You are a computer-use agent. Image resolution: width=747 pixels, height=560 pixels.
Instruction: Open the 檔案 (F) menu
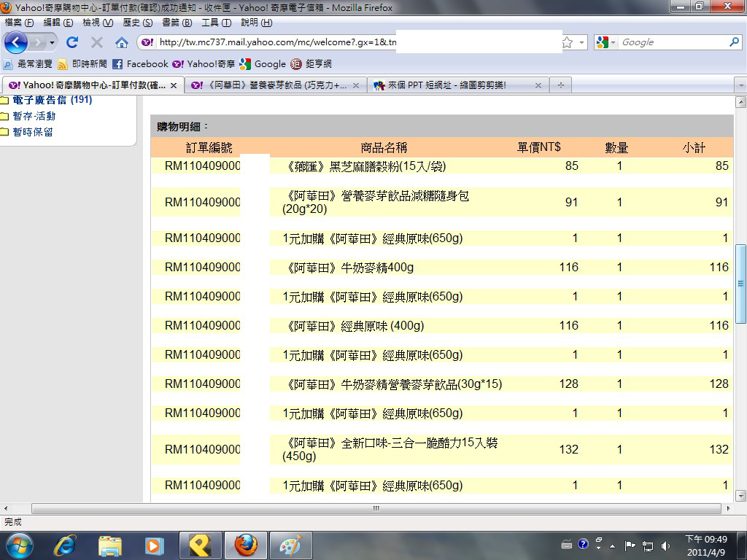tap(19, 23)
